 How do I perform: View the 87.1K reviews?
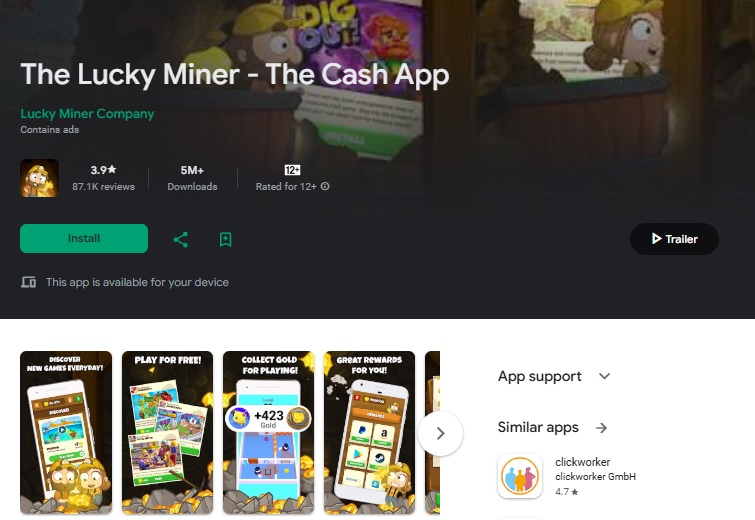104,186
